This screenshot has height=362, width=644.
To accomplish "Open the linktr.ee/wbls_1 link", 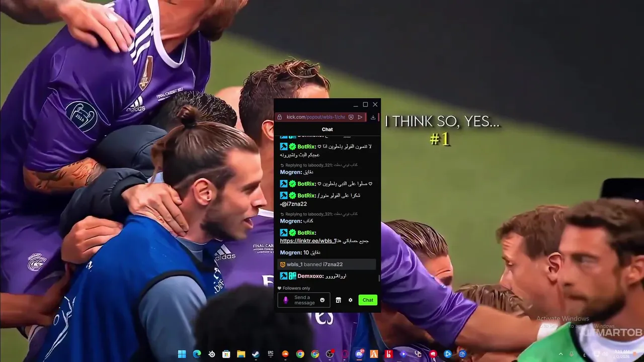I will point(307,241).
